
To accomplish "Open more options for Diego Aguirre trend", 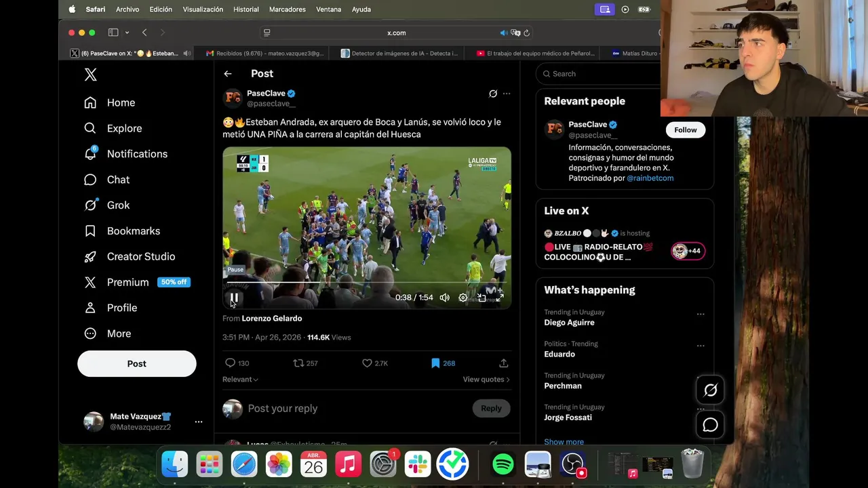I will pos(701,314).
